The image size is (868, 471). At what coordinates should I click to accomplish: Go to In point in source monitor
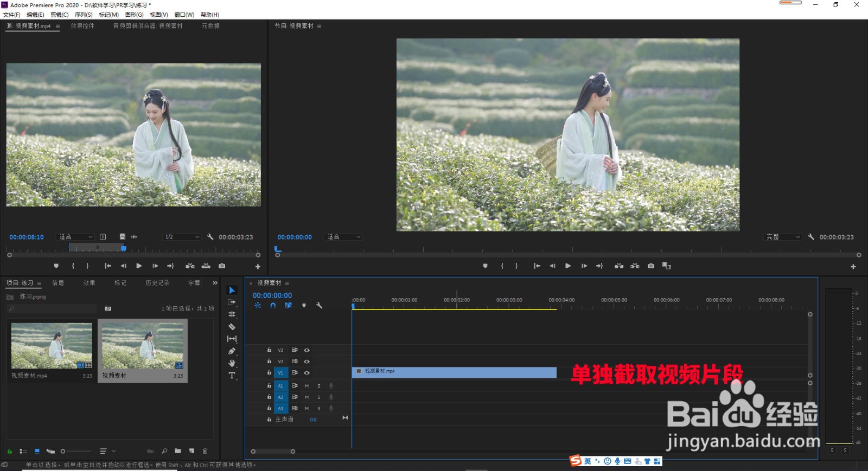point(107,266)
